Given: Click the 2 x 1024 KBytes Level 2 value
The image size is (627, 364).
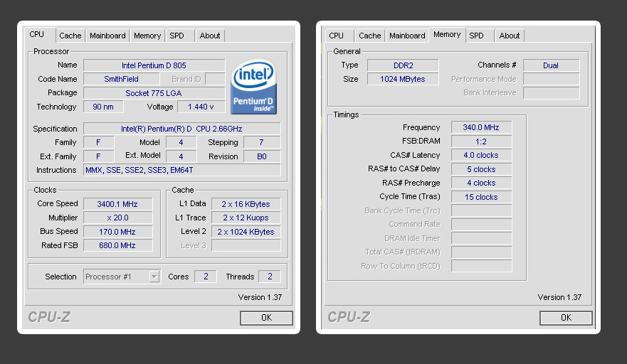Looking at the screenshot, I should pos(246,232).
